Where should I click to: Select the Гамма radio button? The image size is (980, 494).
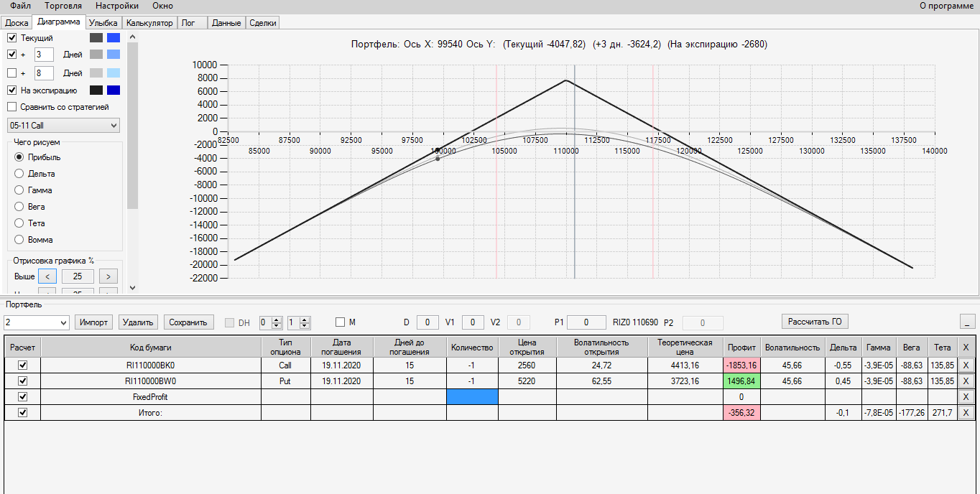[19, 190]
